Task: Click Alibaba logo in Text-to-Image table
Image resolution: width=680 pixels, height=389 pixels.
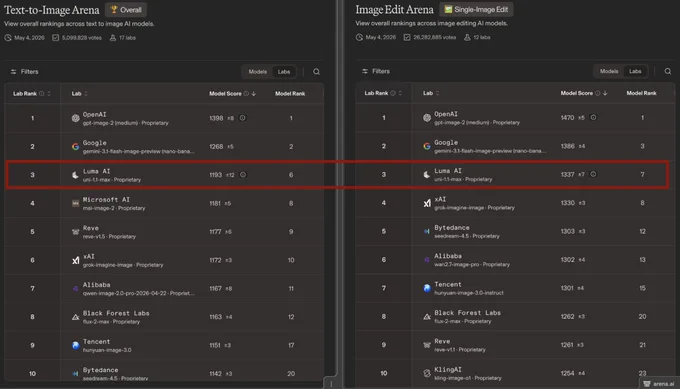Action: tap(75, 288)
